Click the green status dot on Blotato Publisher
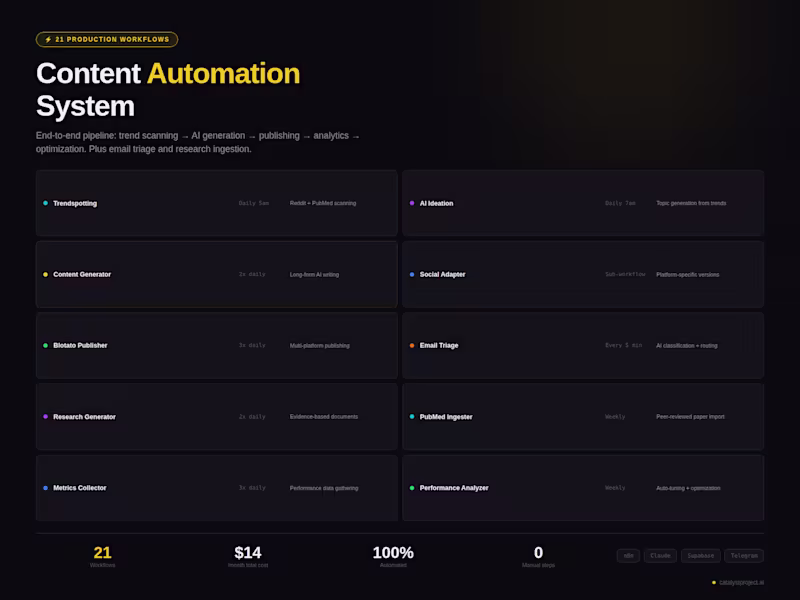This screenshot has width=800, height=600. coord(45,345)
